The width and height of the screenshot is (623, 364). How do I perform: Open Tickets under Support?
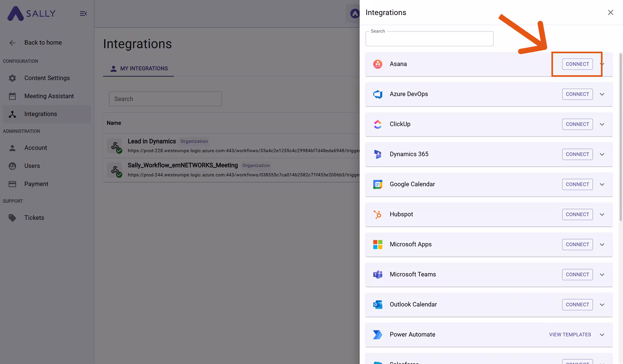tap(47, 218)
